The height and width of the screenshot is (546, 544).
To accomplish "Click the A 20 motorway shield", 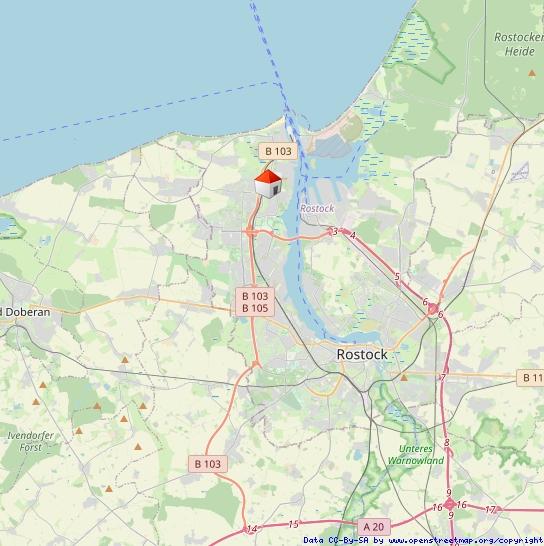I will click(374, 527).
